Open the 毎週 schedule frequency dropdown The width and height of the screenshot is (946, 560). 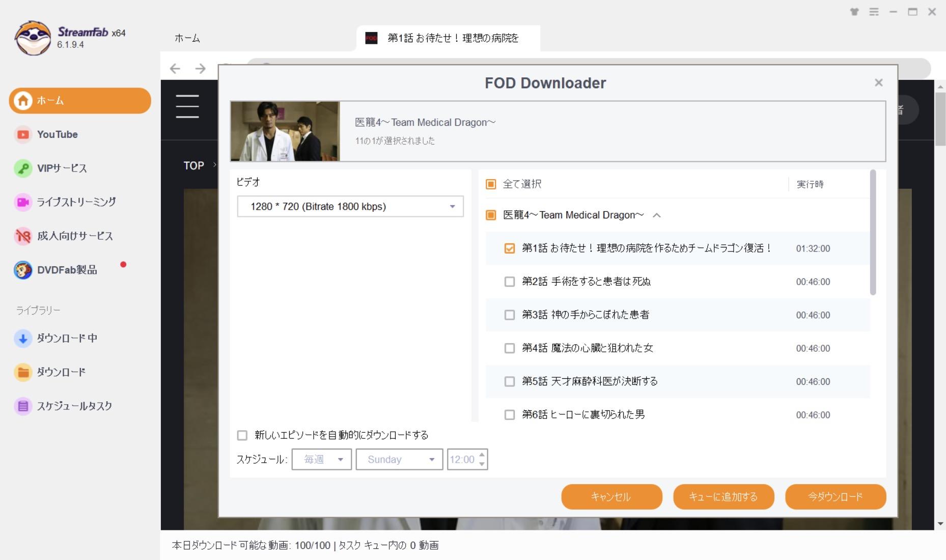click(x=321, y=459)
